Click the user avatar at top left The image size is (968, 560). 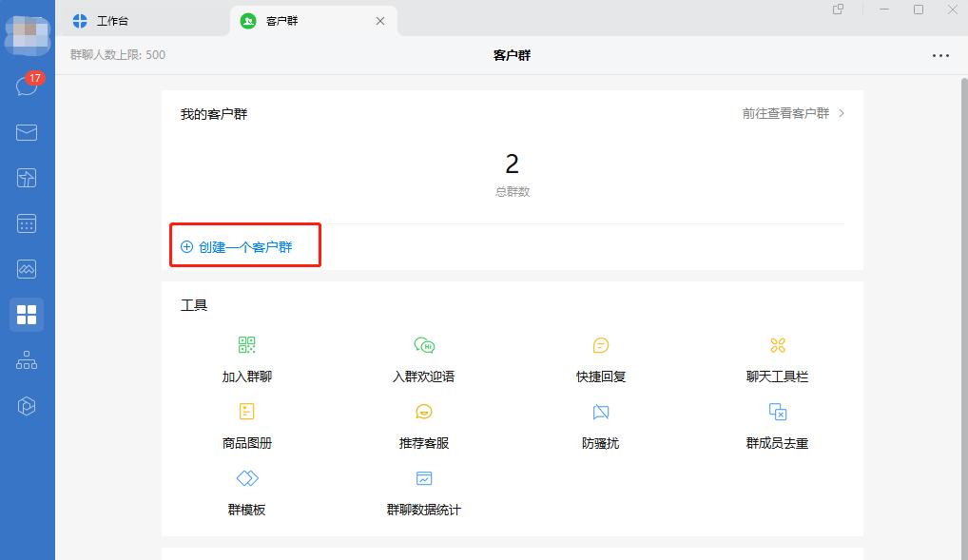(27, 35)
